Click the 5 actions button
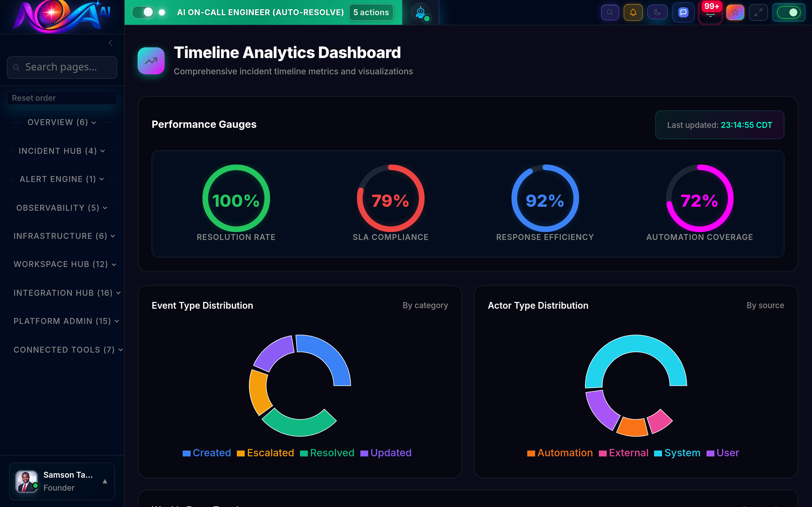This screenshot has height=507, width=812. point(371,12)
